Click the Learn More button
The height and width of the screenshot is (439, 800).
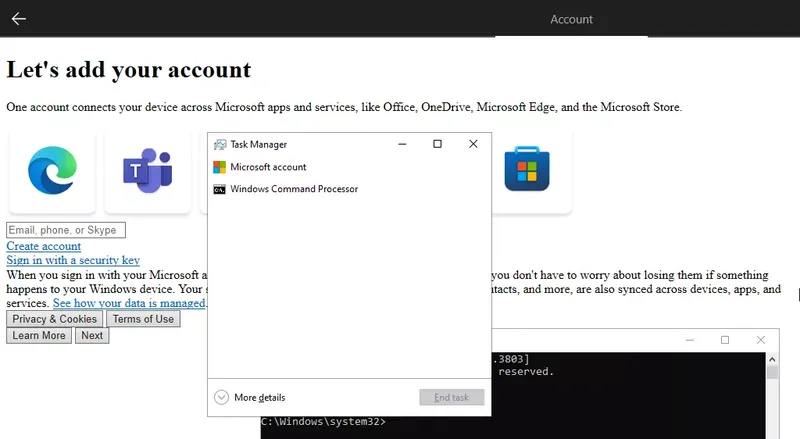(39, 335)
